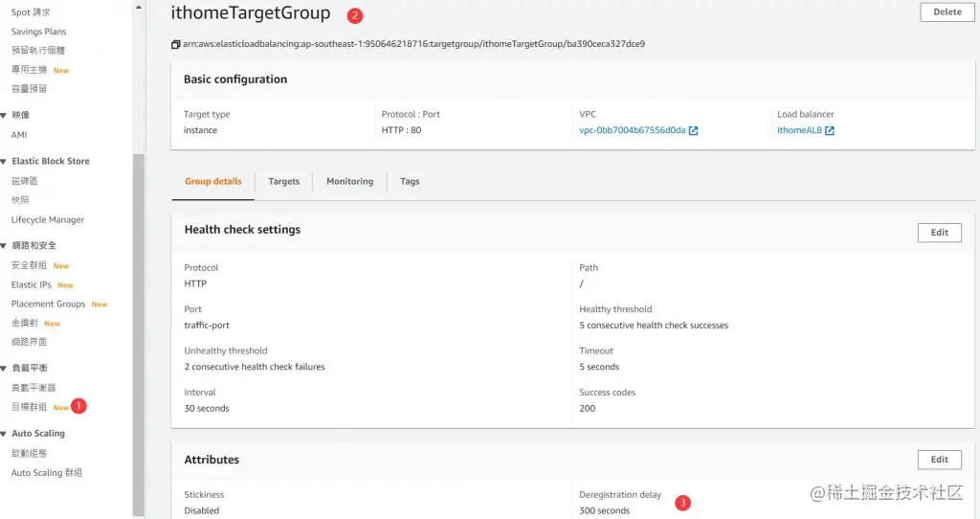Collapse the 映像 sidebar section
This screenshot has width=980, height=519.
tap(4, 115)
